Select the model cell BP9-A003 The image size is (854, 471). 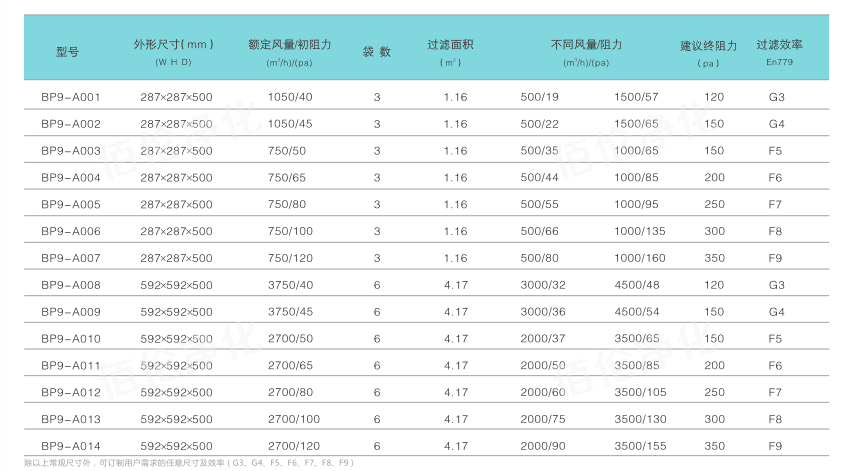[71, 151]
